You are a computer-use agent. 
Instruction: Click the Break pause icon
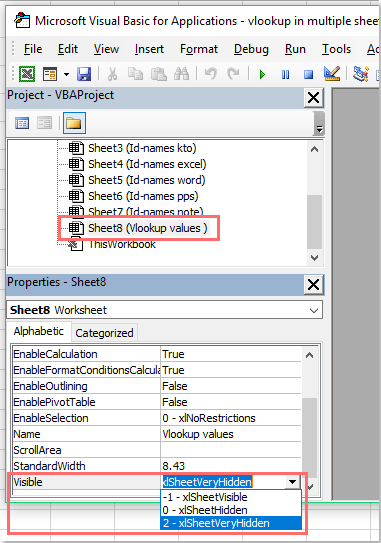285,74
